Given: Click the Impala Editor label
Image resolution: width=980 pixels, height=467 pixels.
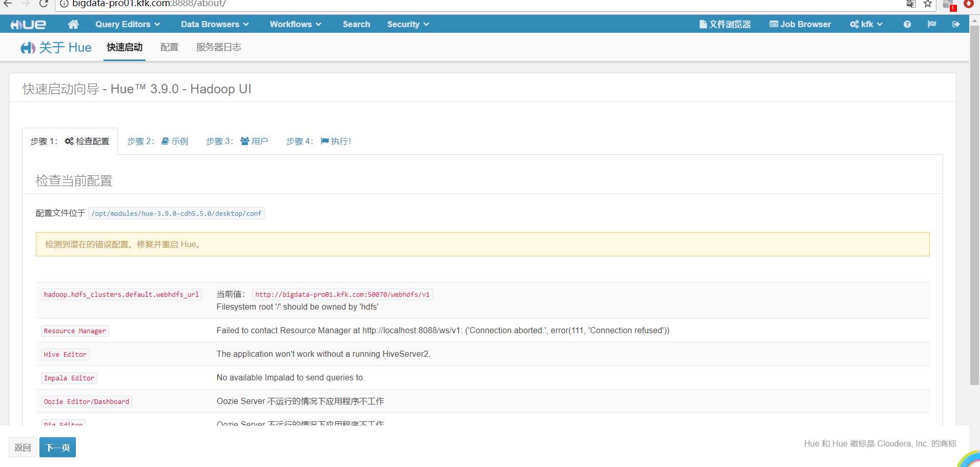Looking at the screenshot, I should [x=69, y=378].
